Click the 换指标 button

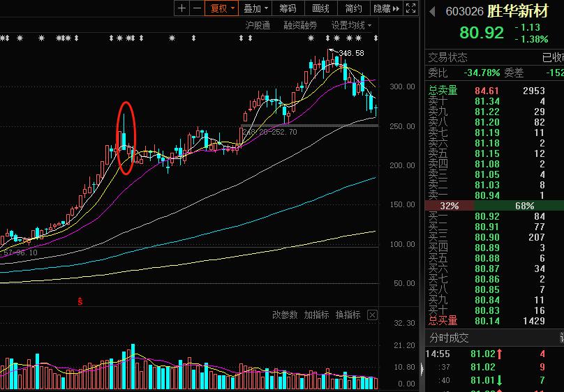tap(348, 315)
